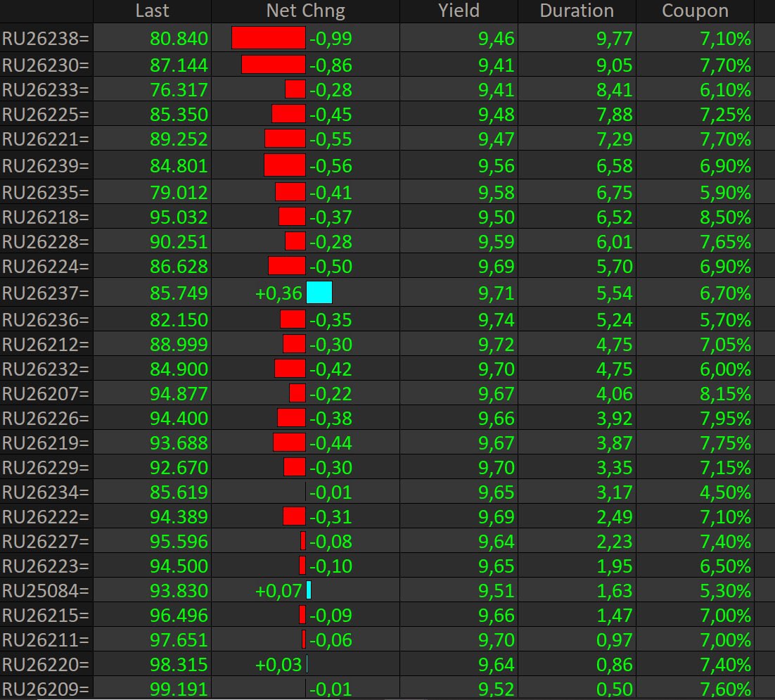Select the RU26237= ticker row label
Screen dimensions: 775x700
(46, 293)
